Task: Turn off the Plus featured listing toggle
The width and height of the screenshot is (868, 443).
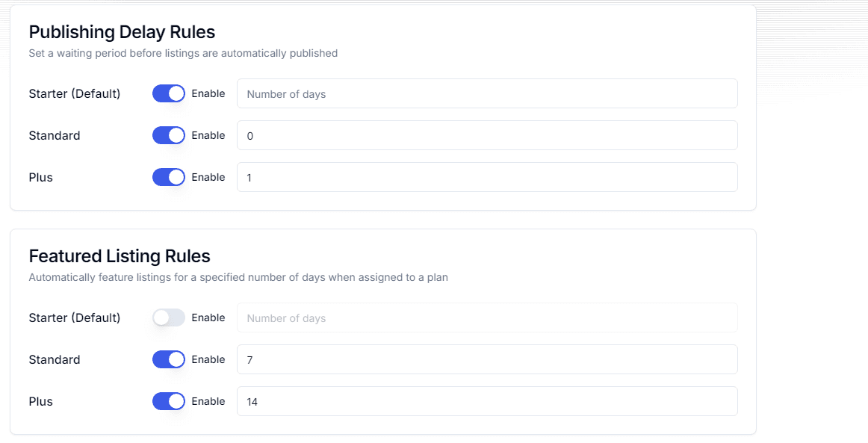Action: 168,401
